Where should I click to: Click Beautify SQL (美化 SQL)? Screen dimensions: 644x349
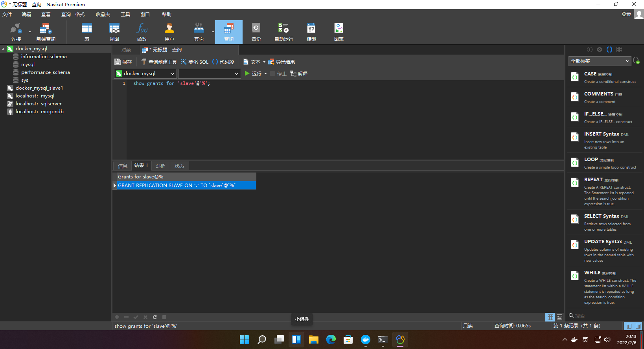point(195,62)
